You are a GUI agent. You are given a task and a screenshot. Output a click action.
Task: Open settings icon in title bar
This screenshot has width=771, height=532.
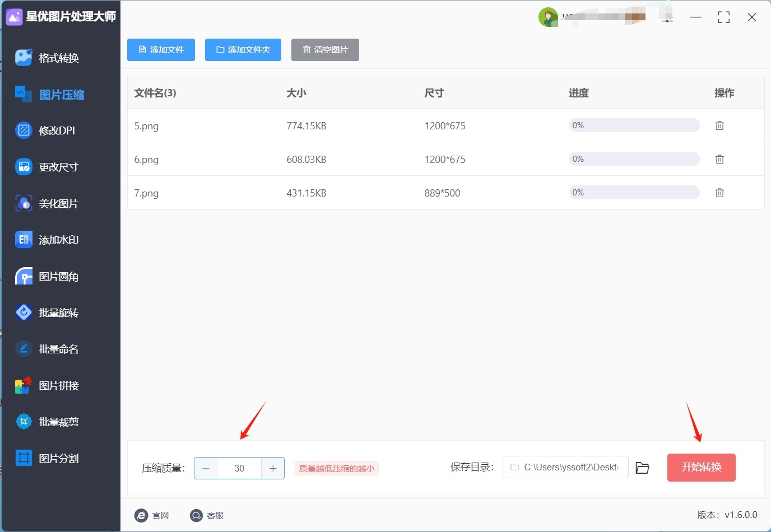(667, 18)
